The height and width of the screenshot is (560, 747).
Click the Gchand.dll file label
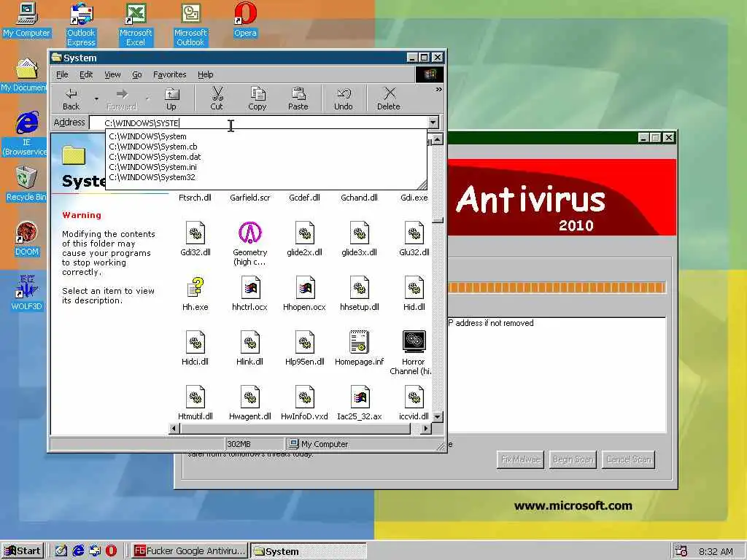pyautogui.click(x=360, y=198)
